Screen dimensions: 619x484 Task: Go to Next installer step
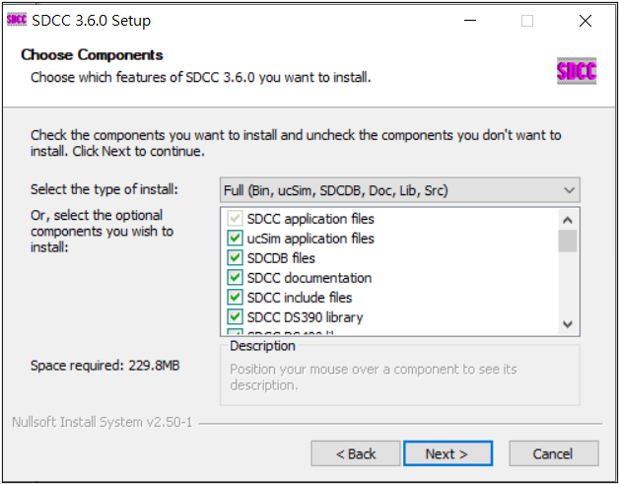pos(448,454)
